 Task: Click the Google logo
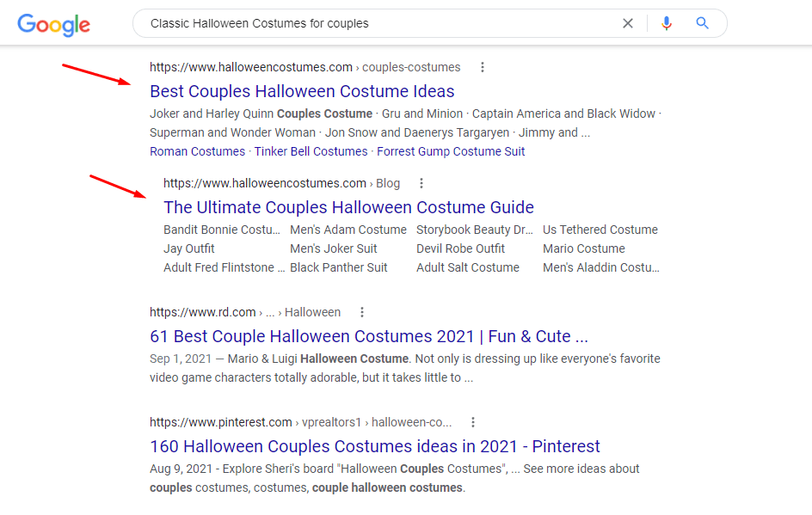click(54, 24)
